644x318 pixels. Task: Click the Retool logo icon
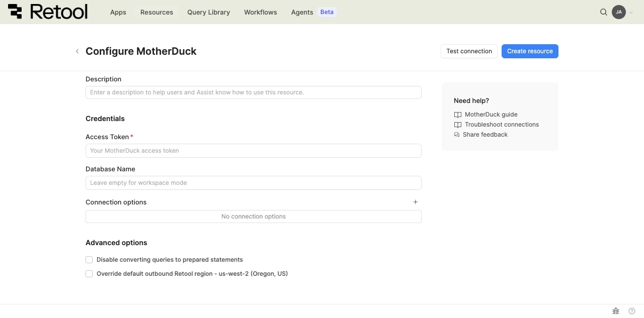[x=15, y=12]
